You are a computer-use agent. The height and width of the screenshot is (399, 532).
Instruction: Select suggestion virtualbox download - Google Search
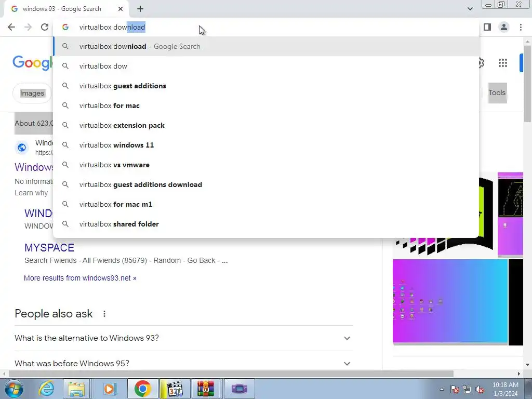(267, 46)
